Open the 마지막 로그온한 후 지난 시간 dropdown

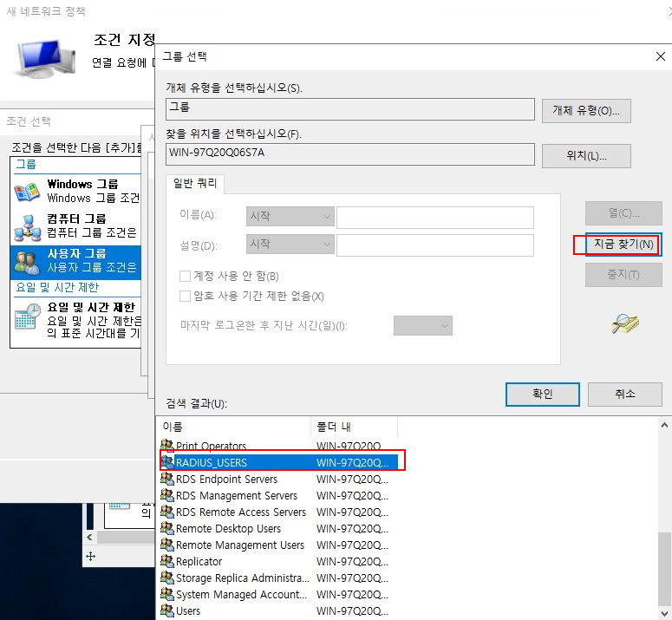click(x=423, y=326)
